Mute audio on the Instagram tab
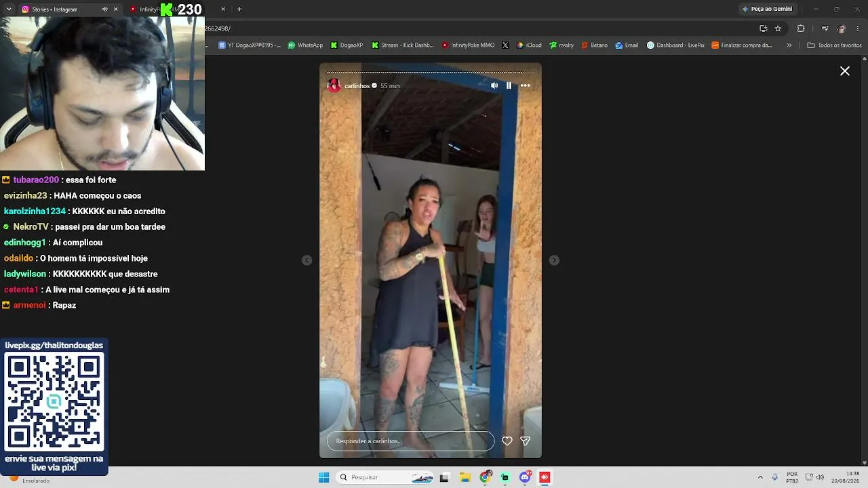The width and height of the screenshot is (868, 488). [x=104, y=9]
